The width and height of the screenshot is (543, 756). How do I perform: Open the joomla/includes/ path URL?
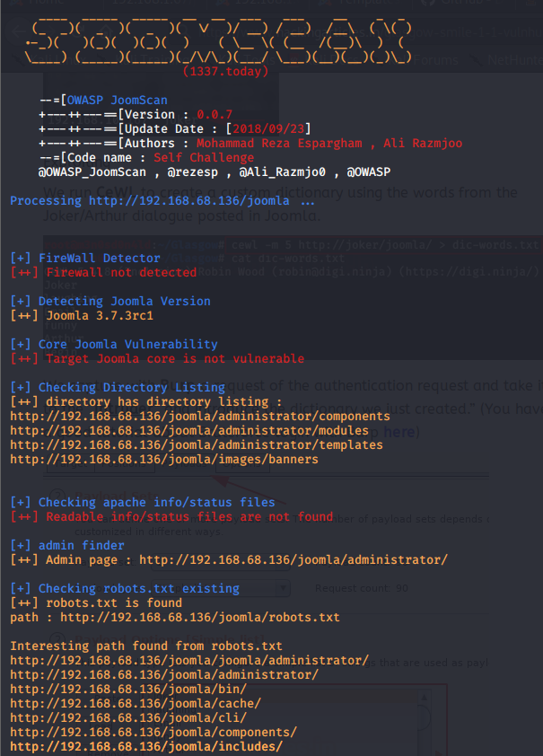pyautogui.click(x=146, y=746)
